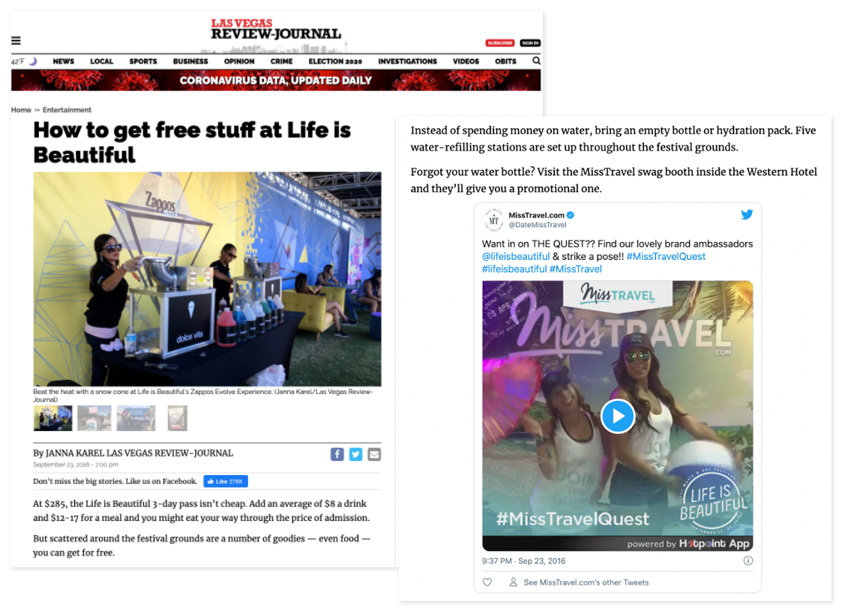Click the person icon beside other Tweets

[514, 582]
